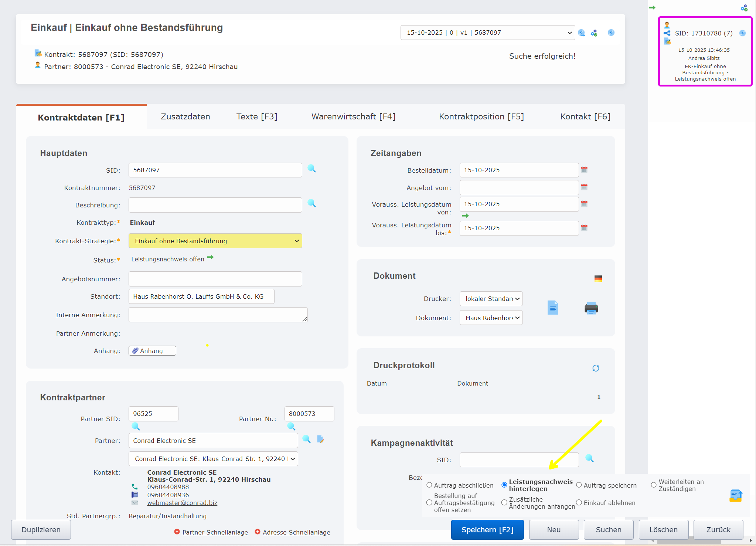This screenshot has height=546, width=756.
Task: Click the Speichern [F2] button
Action: click(487, 530)
